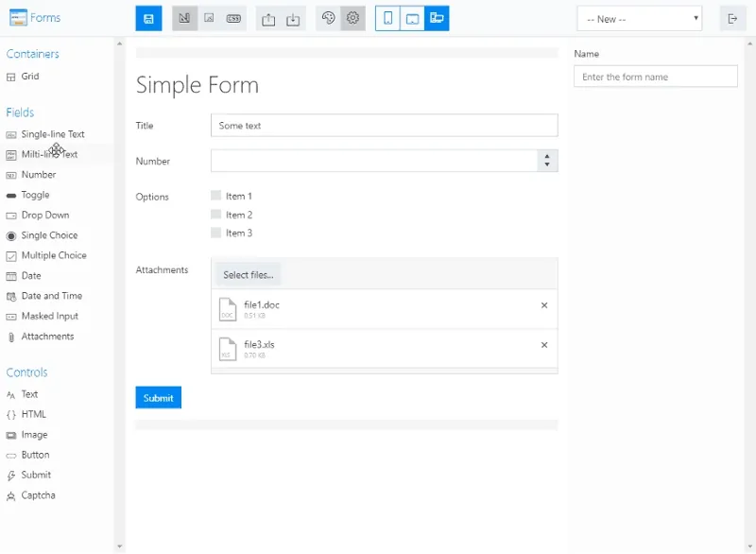Screen dimensions: 756x554
Task: Click the form Name input field
Action: (655, 77)
